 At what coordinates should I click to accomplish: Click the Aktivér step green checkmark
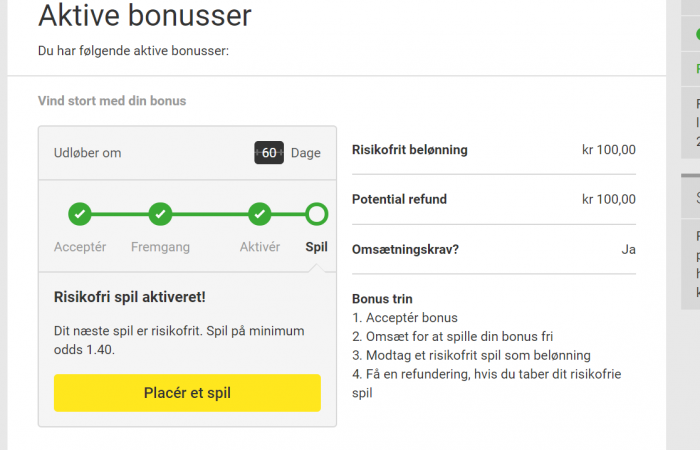[260, 213]
